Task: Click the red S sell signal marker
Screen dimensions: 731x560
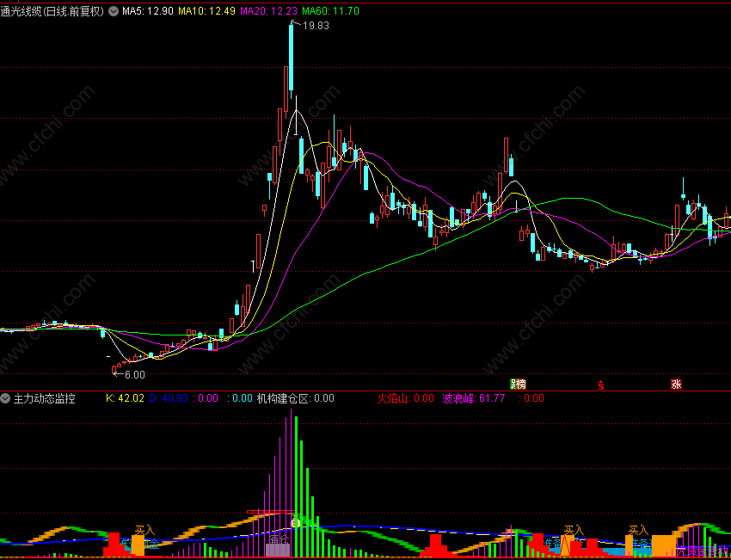Action: (601, 385)
